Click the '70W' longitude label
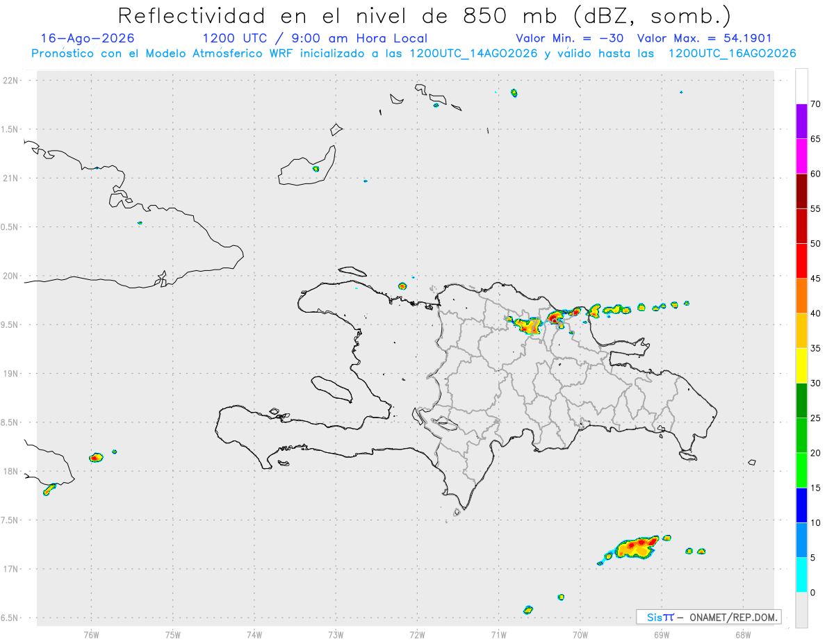834x644 pixels. pos(580,634)
